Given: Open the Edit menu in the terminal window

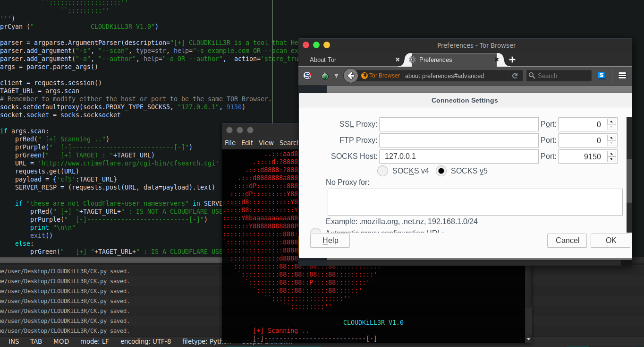Looking at the screenshot, I should 247,143.
